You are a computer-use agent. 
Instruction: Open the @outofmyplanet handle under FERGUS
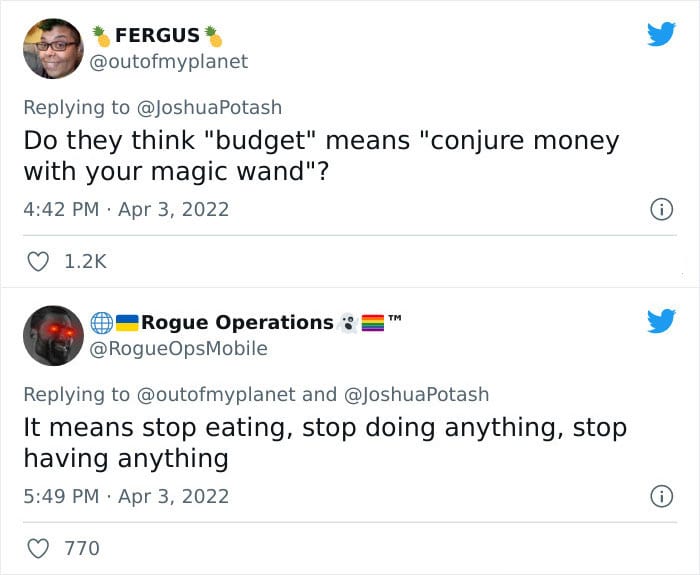pyautogui.click(x=169, y=62)
